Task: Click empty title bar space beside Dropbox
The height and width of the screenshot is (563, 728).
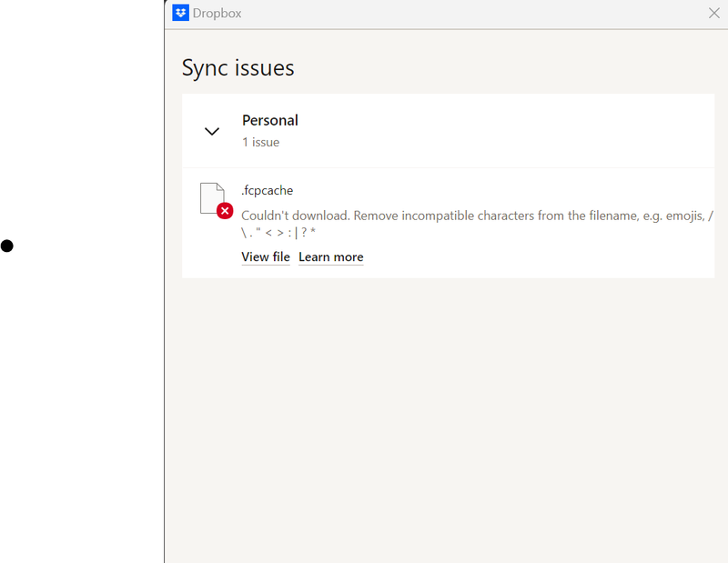Action: coord(455,14)
